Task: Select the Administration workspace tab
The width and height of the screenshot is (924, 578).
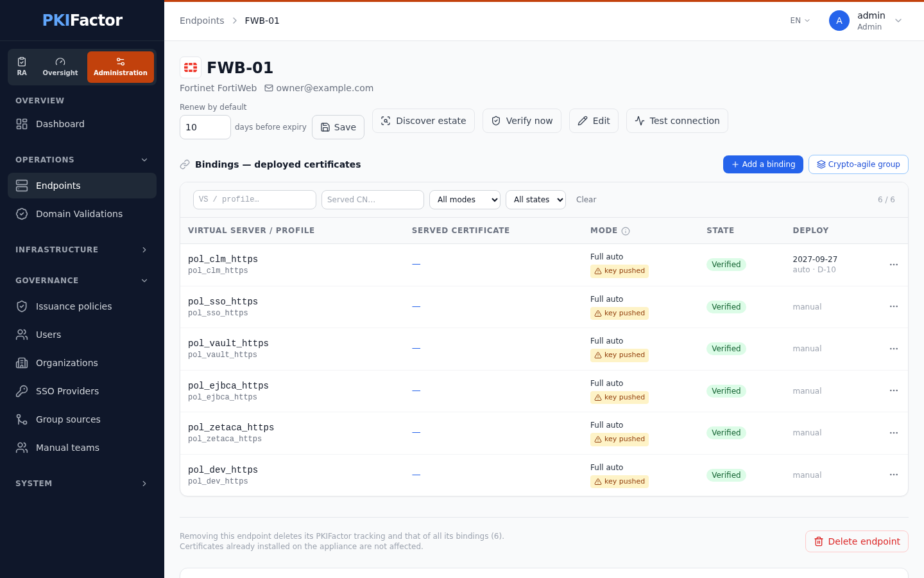Action: 121,67
